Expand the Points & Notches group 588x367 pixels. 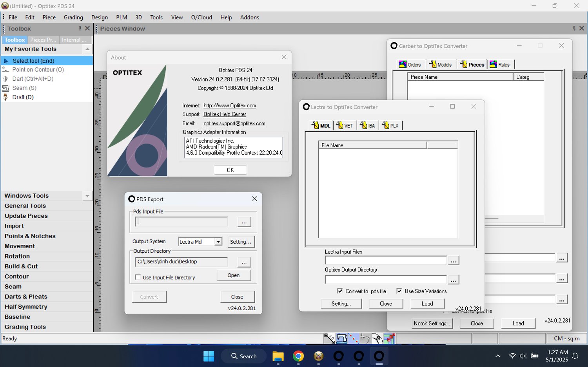[47, 236]
